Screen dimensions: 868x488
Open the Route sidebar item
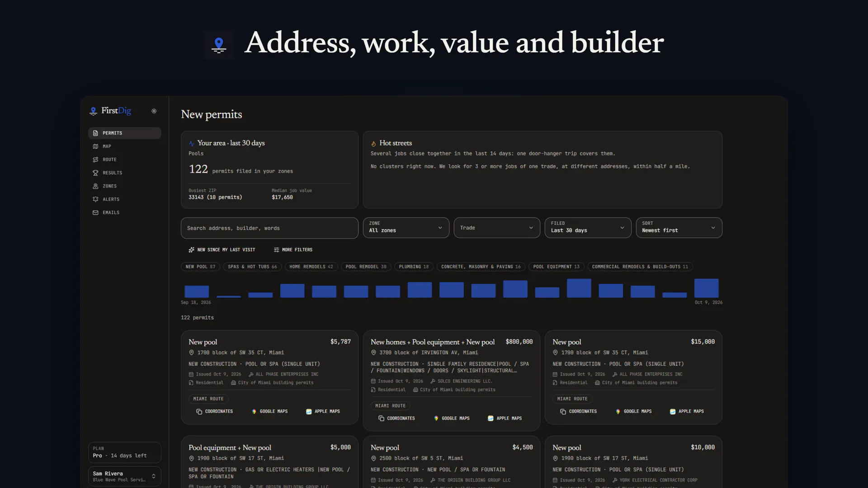click(x=125, y=160)
